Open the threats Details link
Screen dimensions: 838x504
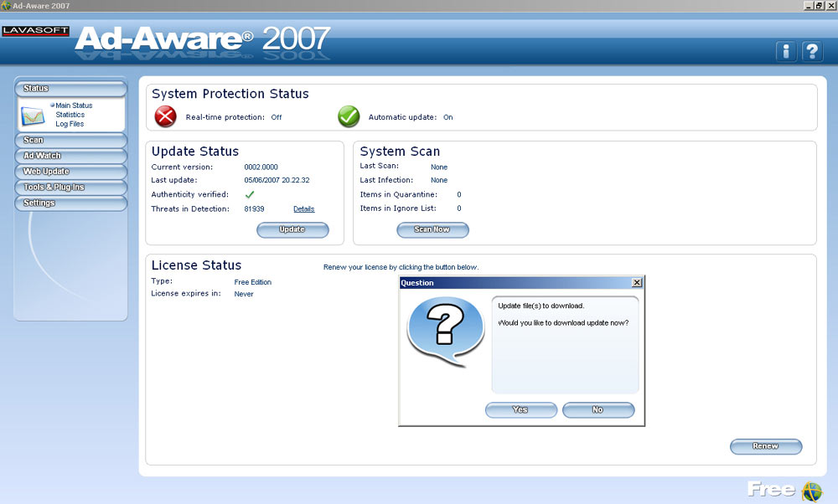coord(303,208)
